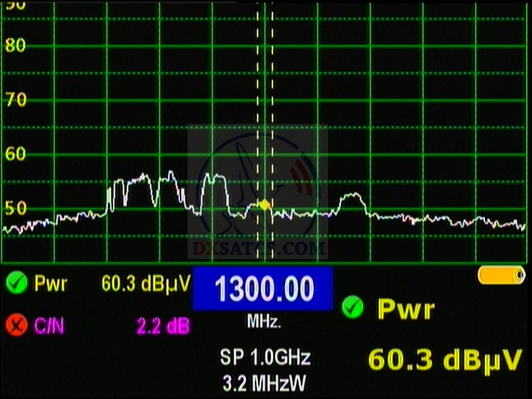
Task: Click the green check icon beside small Pwr
Action: (x=17, y=284)
